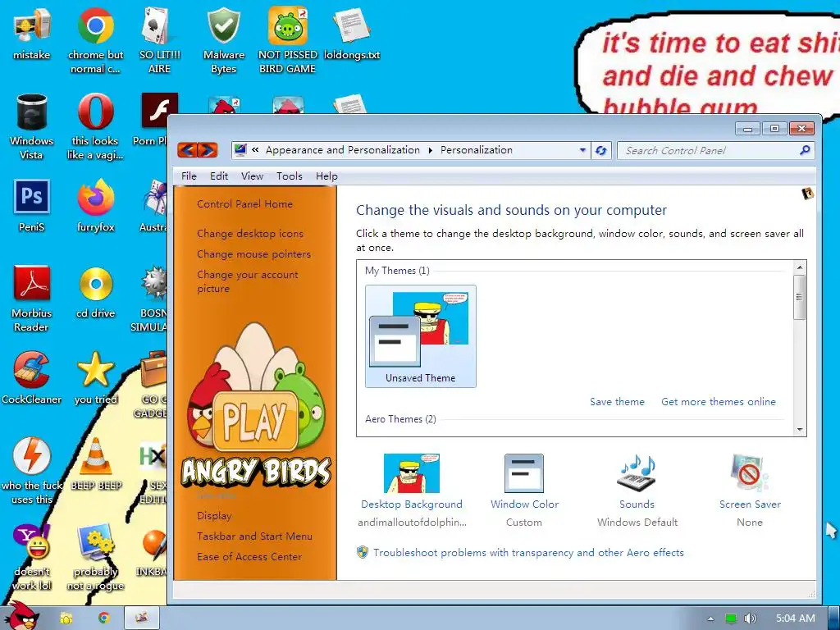The width and height of the screenshot is (840, 630).
Task: Click 'Troubleshoot problems with transparency' link
Action: pyautogui.click(x=528, y=553)
